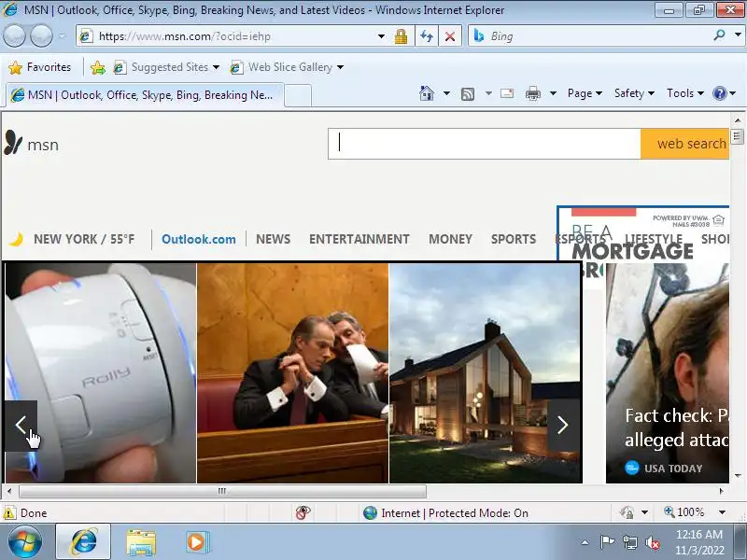
Task: Open a new blank tab
Action: pos(298,96)
